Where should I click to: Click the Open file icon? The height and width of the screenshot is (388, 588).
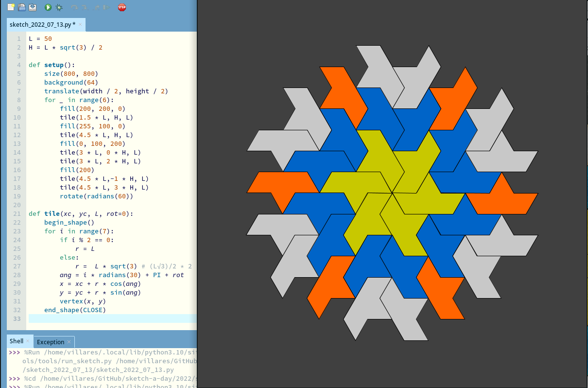tap(22, 7)
